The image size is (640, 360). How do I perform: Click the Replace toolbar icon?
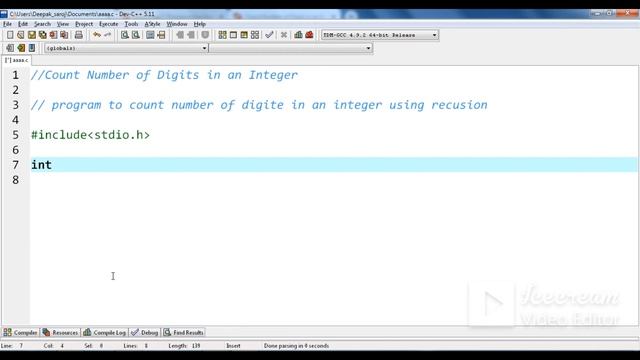click(136, 35)
